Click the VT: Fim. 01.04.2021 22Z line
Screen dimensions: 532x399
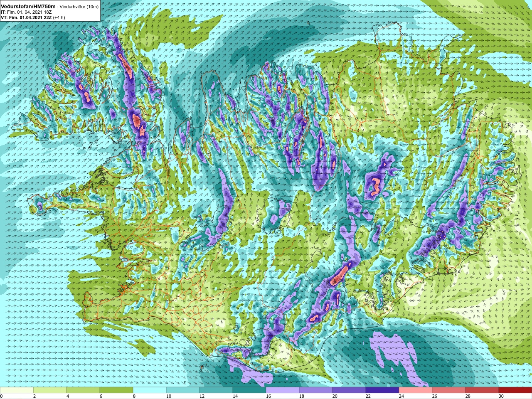[x=26, y=17]
